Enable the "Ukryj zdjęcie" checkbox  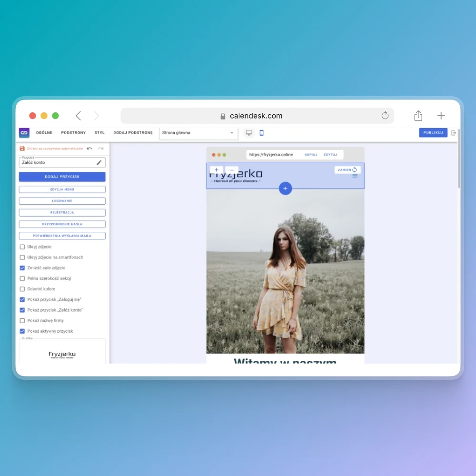(x=22, y=247)
